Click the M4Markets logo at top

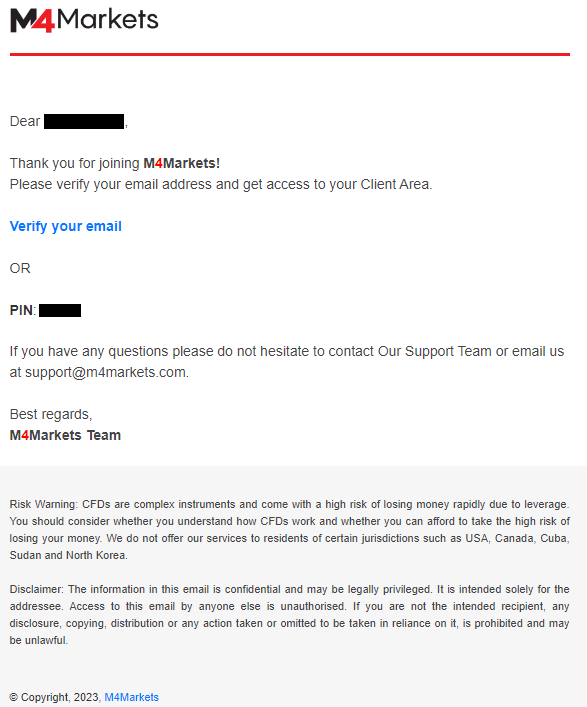(x=84, y=20)
